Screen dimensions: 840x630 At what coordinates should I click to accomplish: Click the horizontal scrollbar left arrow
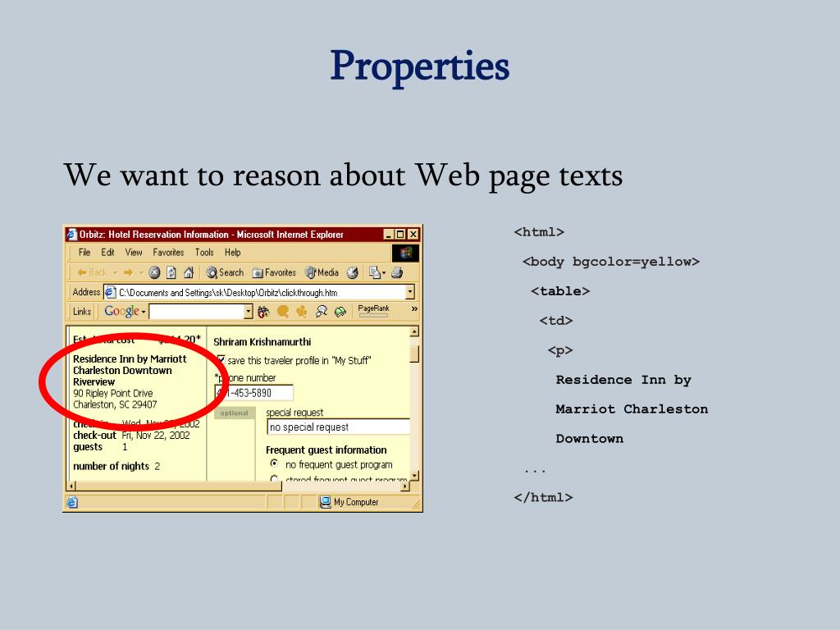(x=71, y=486)
